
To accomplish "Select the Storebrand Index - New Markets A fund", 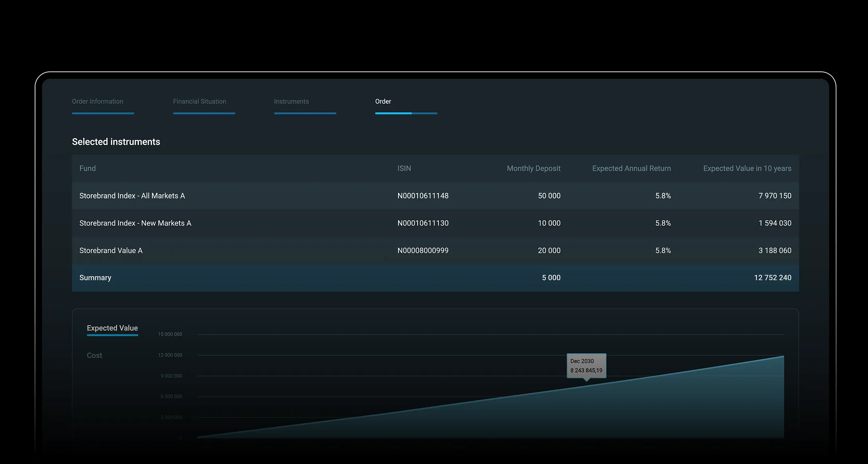I will point(135,223).
